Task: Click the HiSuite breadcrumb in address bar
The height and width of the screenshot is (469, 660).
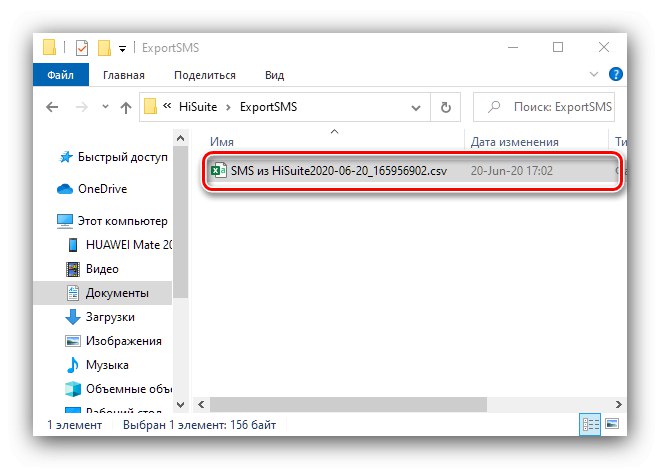Action: (x=198, y=107)
